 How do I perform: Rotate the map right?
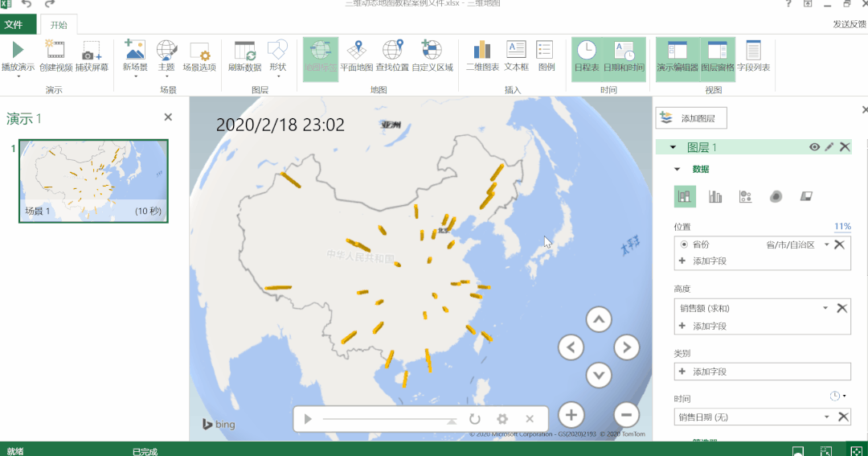coord(626,347)
